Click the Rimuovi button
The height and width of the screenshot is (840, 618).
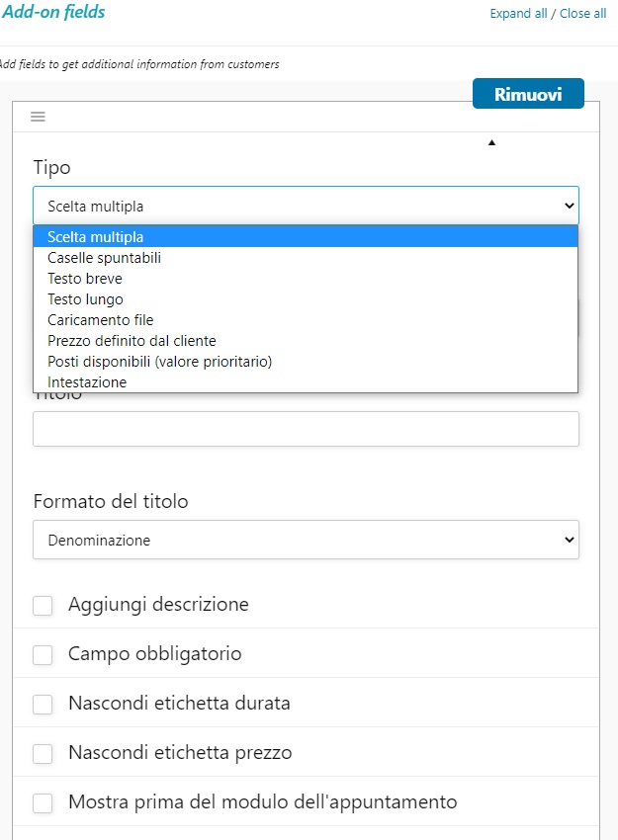(528, 94)
